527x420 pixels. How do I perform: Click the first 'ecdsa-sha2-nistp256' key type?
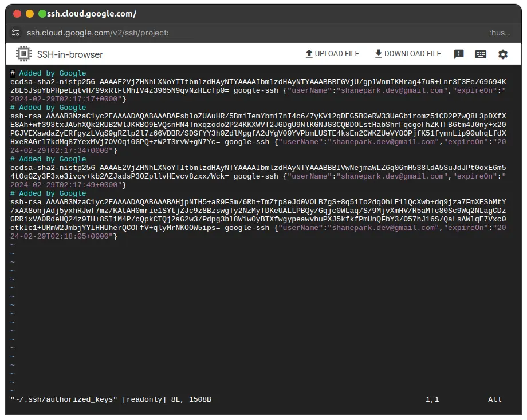(x=53, y=82)
